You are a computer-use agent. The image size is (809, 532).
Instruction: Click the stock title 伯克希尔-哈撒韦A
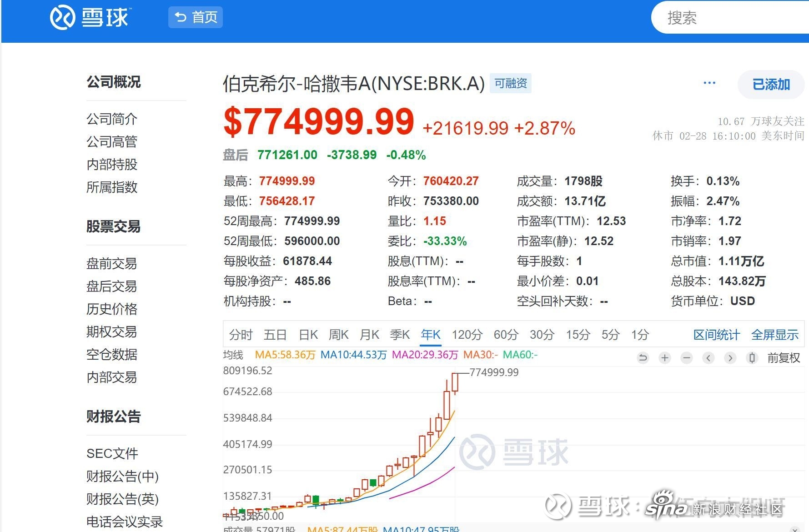coord(354,84)
